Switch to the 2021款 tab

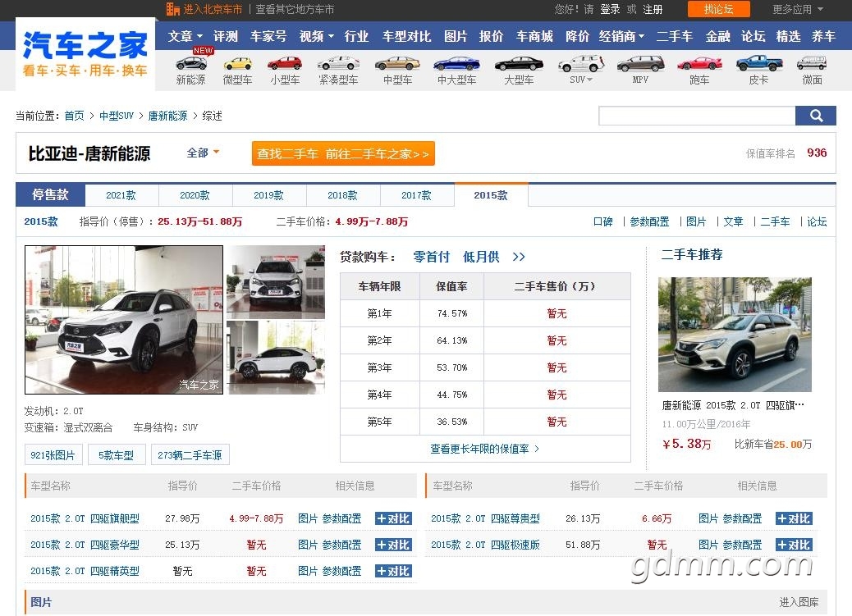click(x=121, y=195)
